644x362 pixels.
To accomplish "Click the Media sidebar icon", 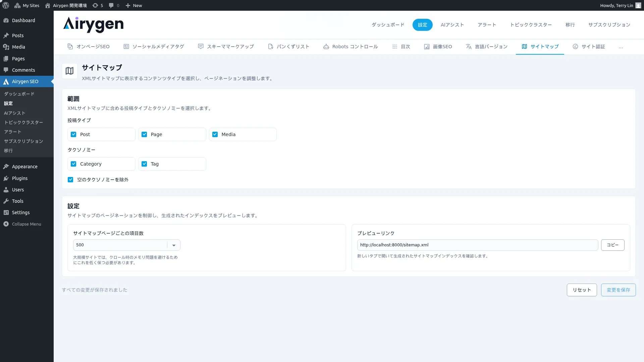I will click(x=6, y=47).
